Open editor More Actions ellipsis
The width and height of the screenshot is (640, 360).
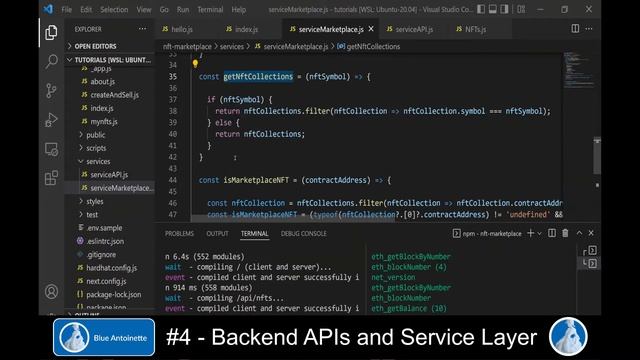point(589,29)
